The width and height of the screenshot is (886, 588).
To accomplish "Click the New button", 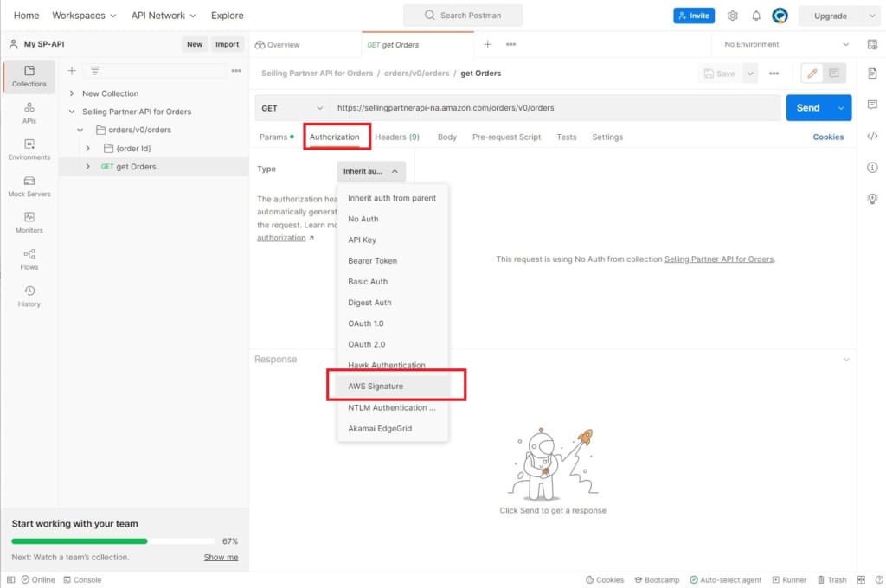I will (x=195, y=44).
